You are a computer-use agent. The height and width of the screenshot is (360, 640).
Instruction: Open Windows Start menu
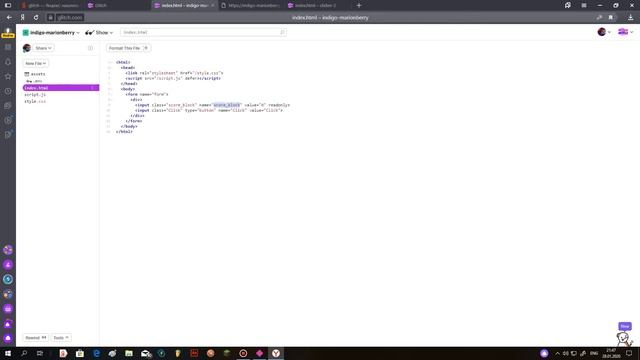click(8, 353)
